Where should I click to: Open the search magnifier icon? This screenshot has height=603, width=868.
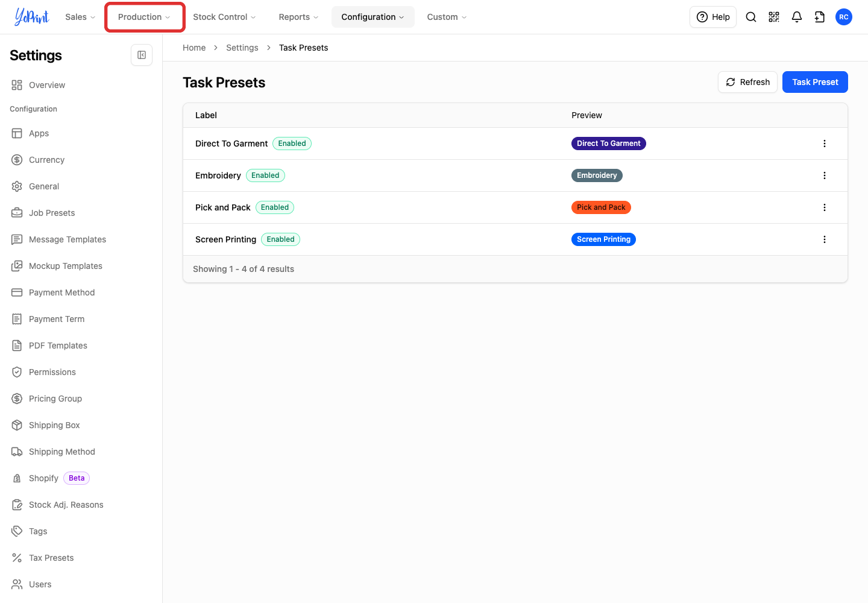tap(751, 17)
